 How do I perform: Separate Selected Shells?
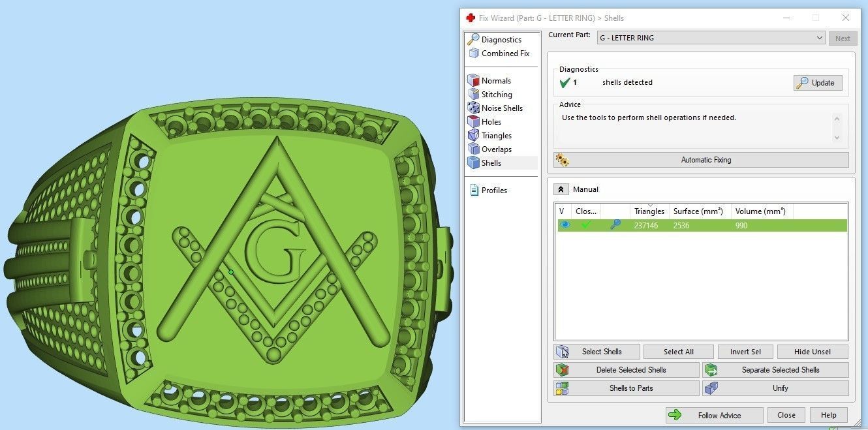775,370
